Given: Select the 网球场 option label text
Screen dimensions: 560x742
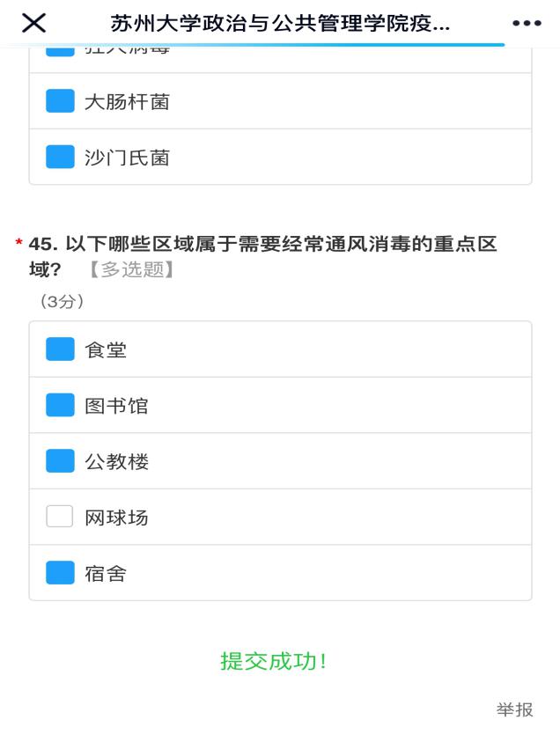Looking at the screenshot, I should pyautogui.click(x=116, y=518).
